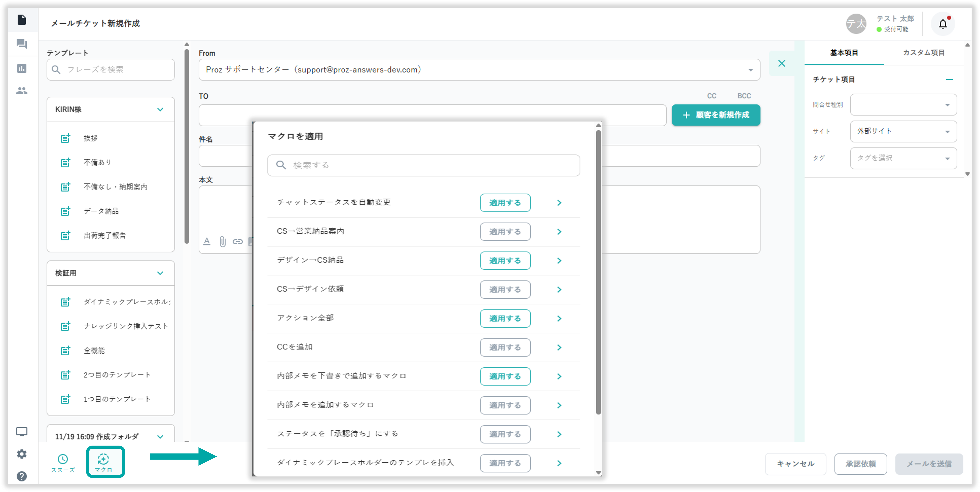Click the help question mark icon
The width and height of the screenshot is (980, 492).
coord(22,476)
